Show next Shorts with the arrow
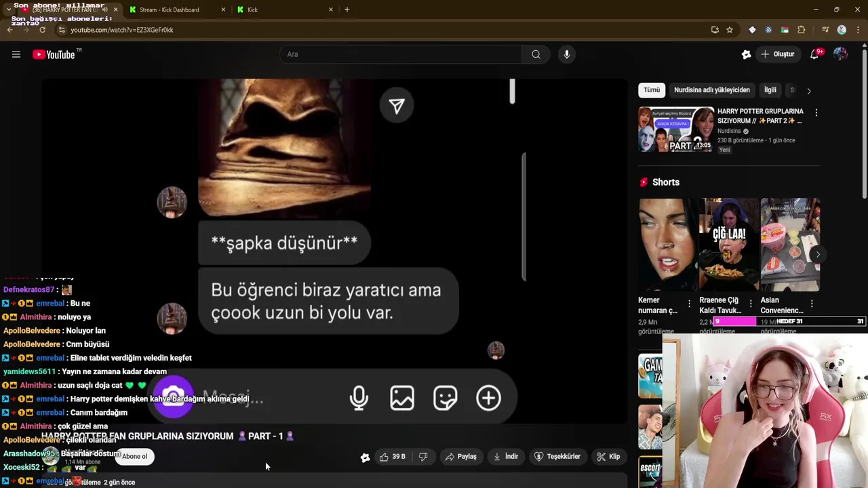The image size is (868, 488). [818, 255]
